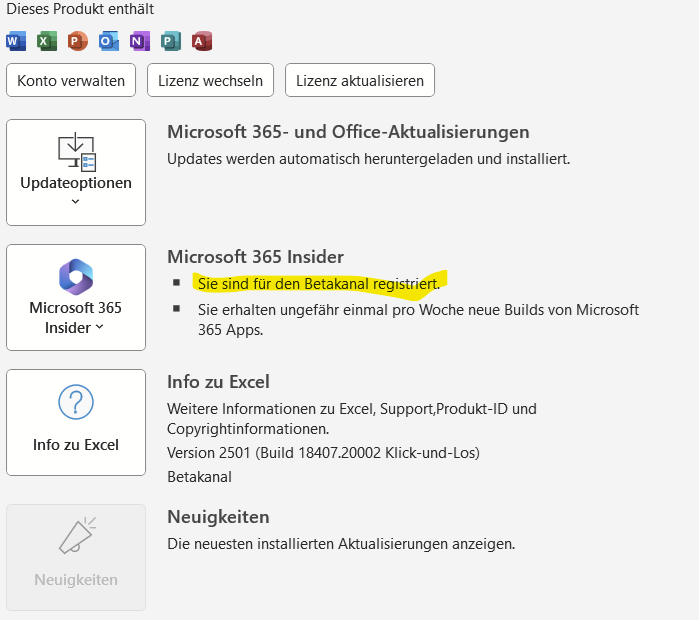This screenshot has height=620, width=699.
Task: Click heading 'Microsoft 365 Insider'
Action: [255, 257]
